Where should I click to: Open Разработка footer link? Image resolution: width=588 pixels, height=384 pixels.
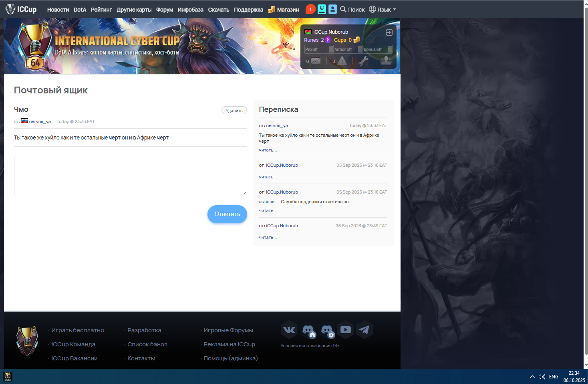pyautogui.click(x=144, y=330)
